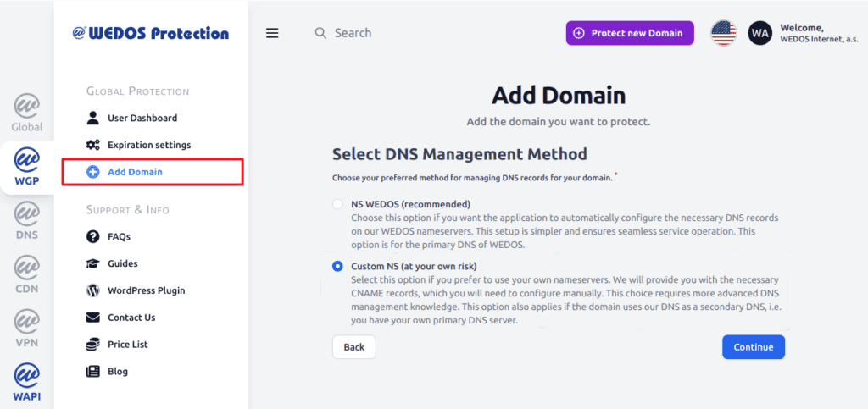The width and height of the screenshot is (868, 409).
Task: Click the 'Welcome, WEDOS Internet, a.s.' text
Action: pyautogui.click(x=819, y=33)
